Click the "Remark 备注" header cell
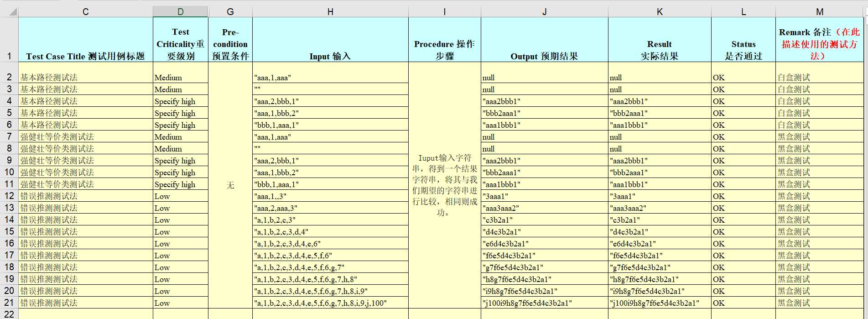This screenshot has width=868, height=319. 820,40
